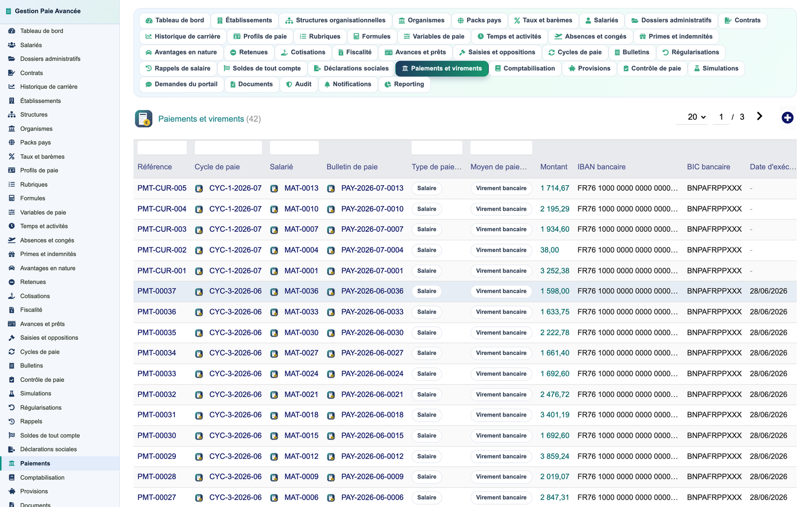
Task: Click Tableau de bord sidebar icon
Action: (x=12, y=31)
